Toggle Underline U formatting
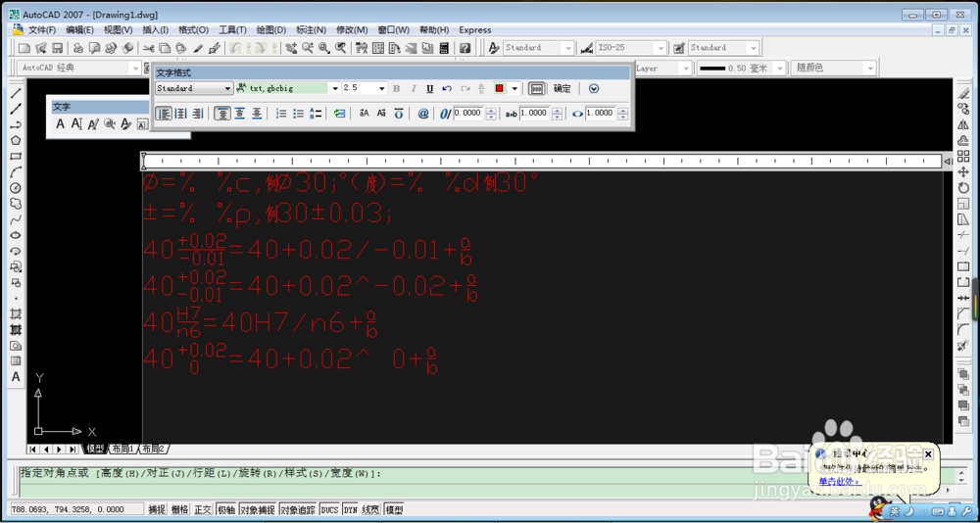Screen dimensions: 980x523 [430, 89]
